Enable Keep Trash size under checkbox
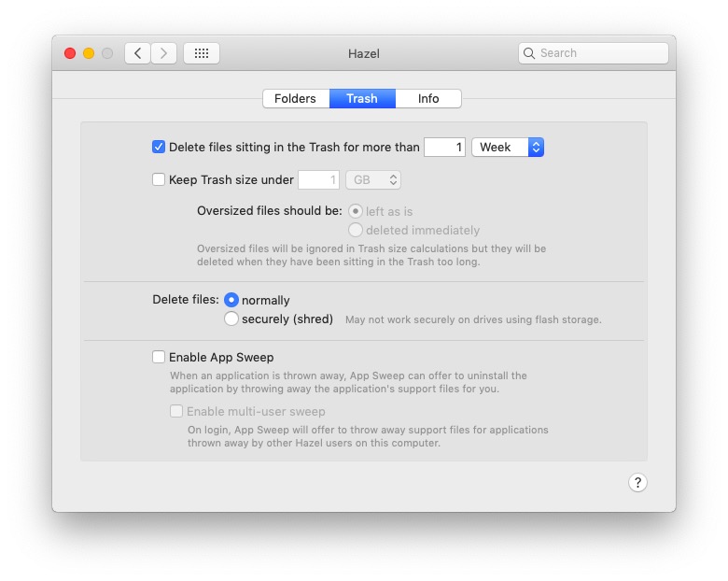This screenshot has height=581, width=728. tap(159, 179)
